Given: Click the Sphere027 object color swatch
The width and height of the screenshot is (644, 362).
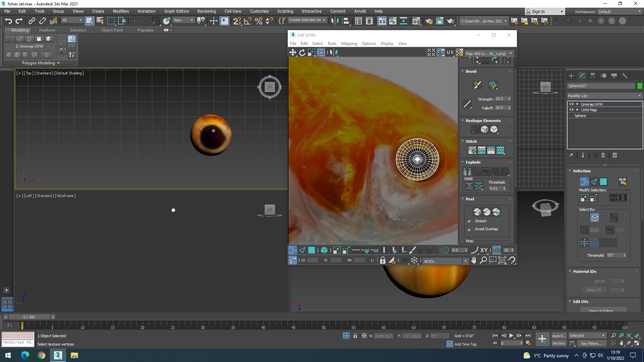Looking at the screenshot, I should [x=640, y=86].
